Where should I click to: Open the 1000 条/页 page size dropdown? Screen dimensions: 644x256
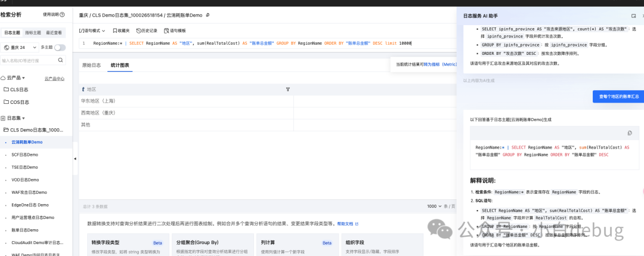click(434, 206)
